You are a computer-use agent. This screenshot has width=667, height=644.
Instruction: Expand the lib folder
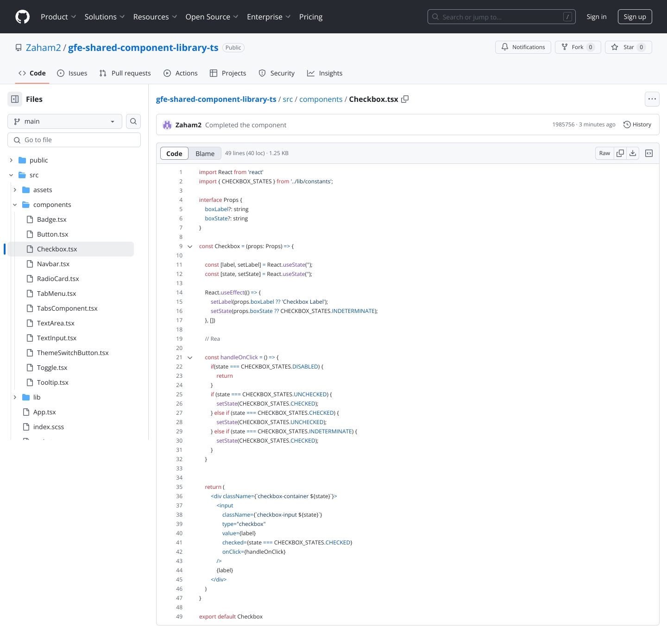[15, 397]
